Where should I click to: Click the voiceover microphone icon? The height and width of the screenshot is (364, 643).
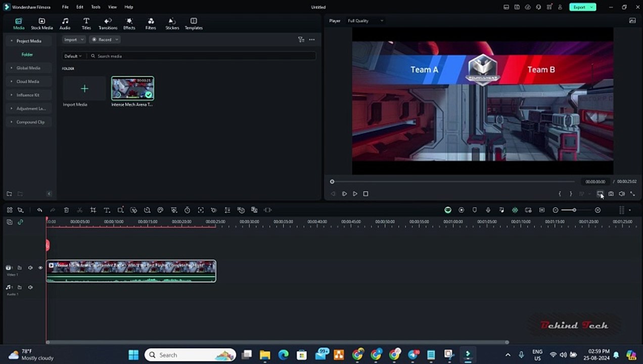tap(488, 210)
